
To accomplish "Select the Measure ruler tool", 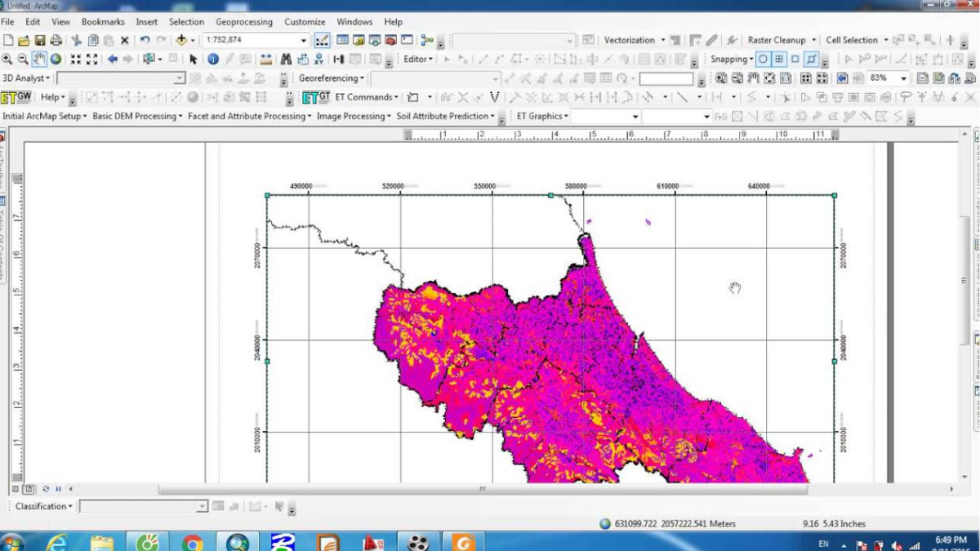I will point(266,59).
